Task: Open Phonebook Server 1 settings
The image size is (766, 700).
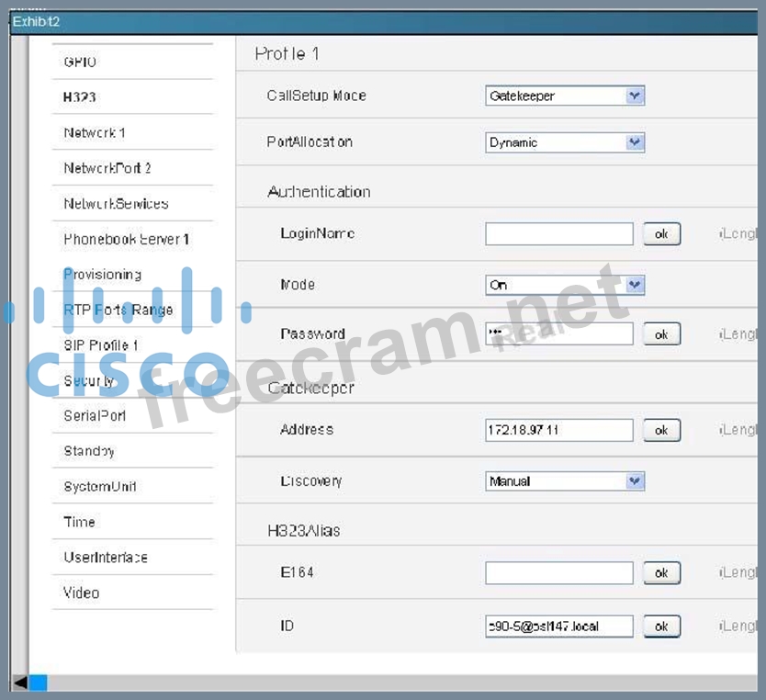Action: click(x=127, y=239)
